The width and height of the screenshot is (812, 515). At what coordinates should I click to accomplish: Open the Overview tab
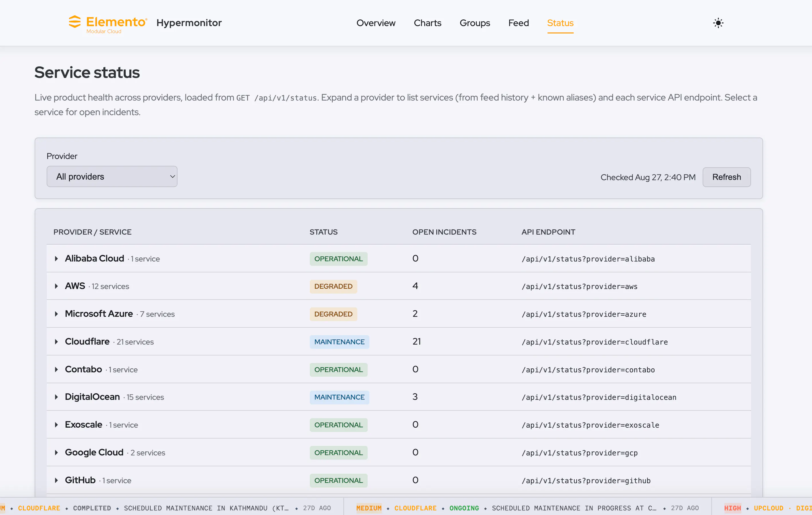376,23
